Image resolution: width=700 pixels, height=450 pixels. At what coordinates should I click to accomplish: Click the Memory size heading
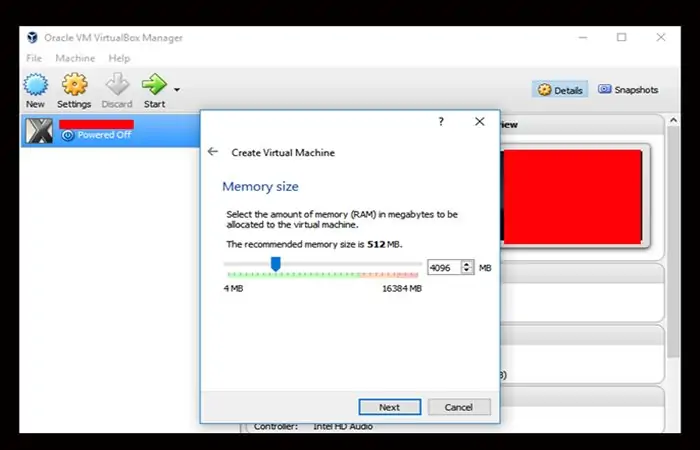[x=260, y=186]
